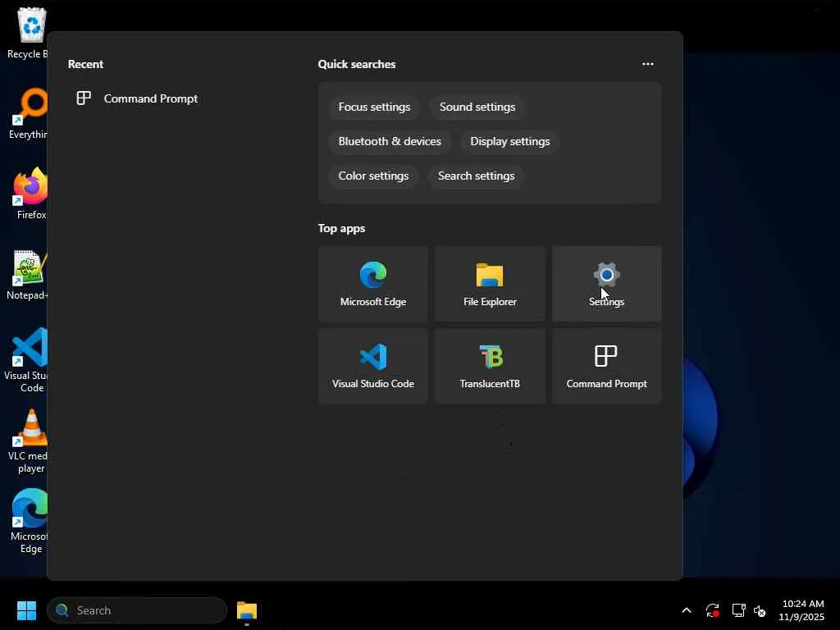The width and height of the screenshot is (840, 630).
Task: Show hidden system tray icons
Action: pos(687,610)
